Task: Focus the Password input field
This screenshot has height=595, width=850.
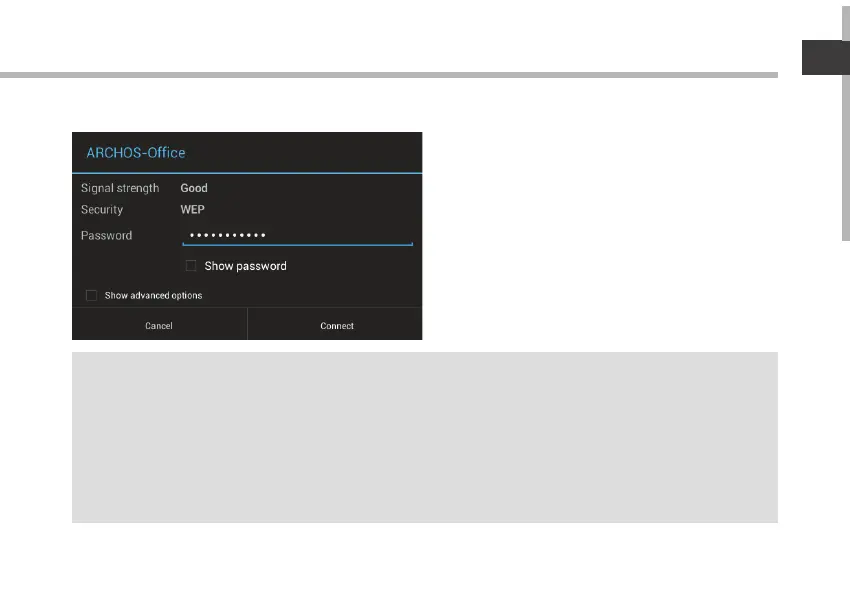Action: pyautogui.click(x=298, y=235)
